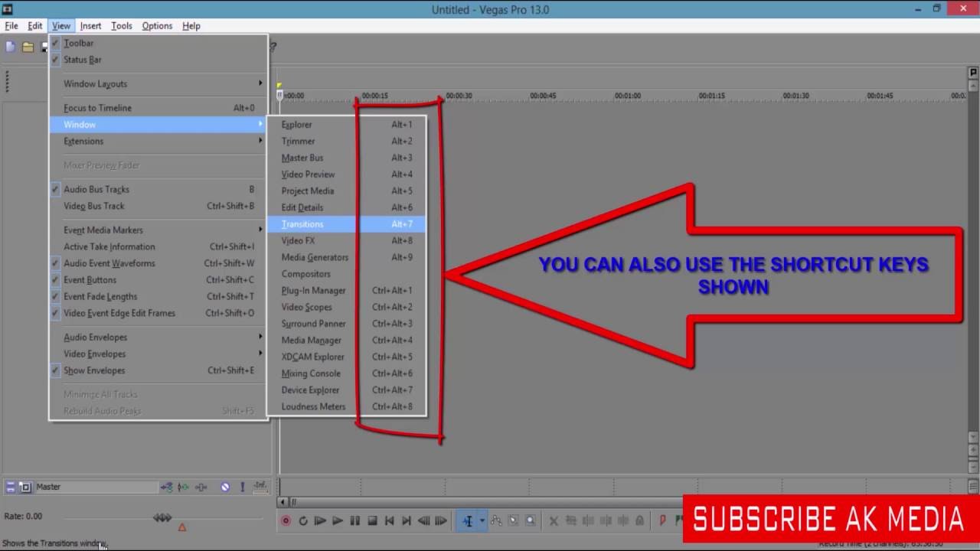Click the Trim icon in edit toolbar
Screen dimensions: 980x551
pos(571,521)
